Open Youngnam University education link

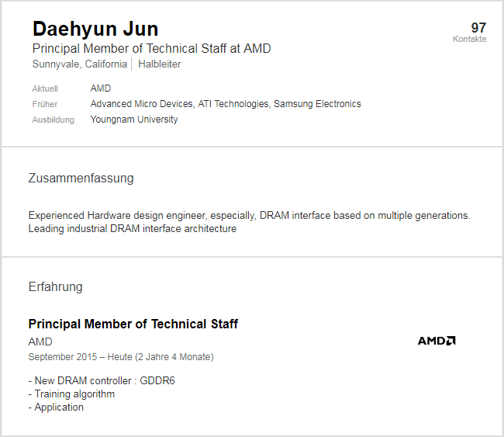(x=134, y=120)
